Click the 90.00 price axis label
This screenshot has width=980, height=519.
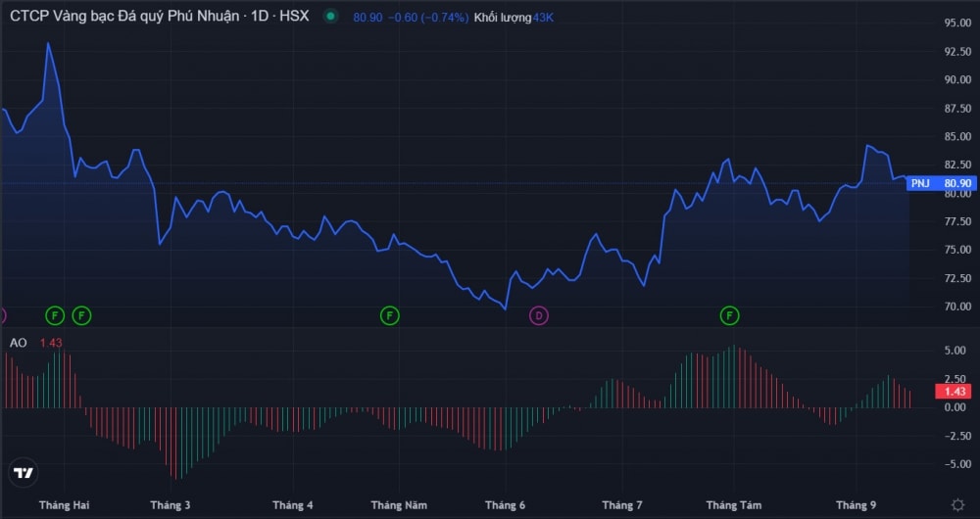pyautogui.click(x=957, y=79)
